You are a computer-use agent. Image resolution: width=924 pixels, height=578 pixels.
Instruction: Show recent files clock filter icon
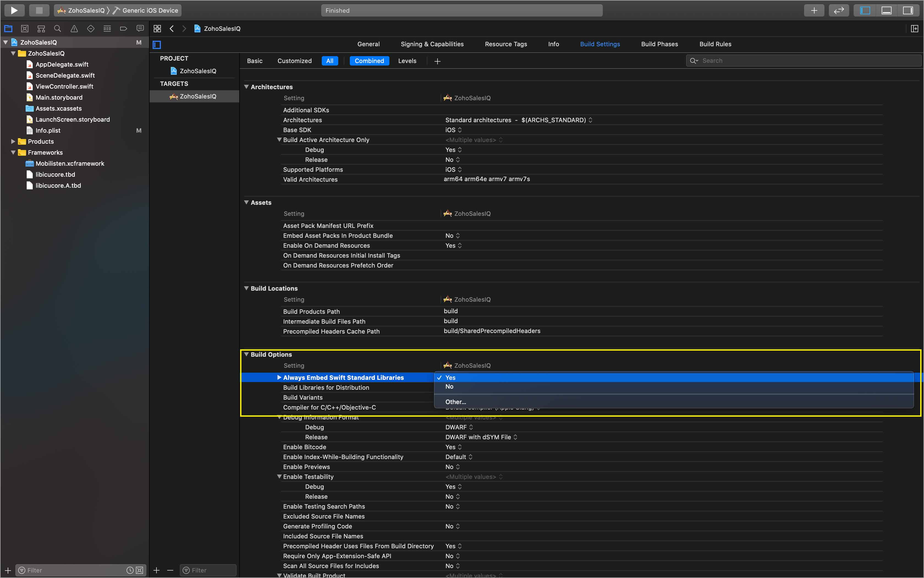pyautogui.click(x=130, y=570)
